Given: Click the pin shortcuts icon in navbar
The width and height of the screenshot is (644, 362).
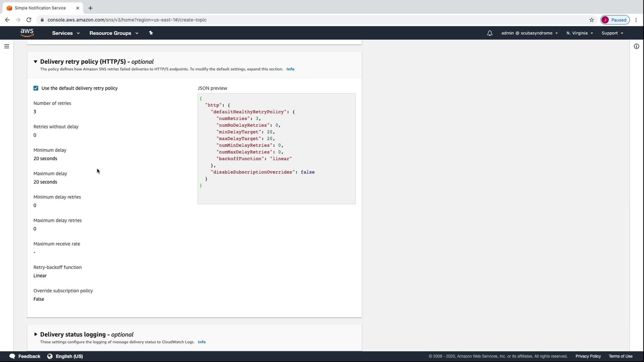Looking at the screenshot, I should 151,33.
